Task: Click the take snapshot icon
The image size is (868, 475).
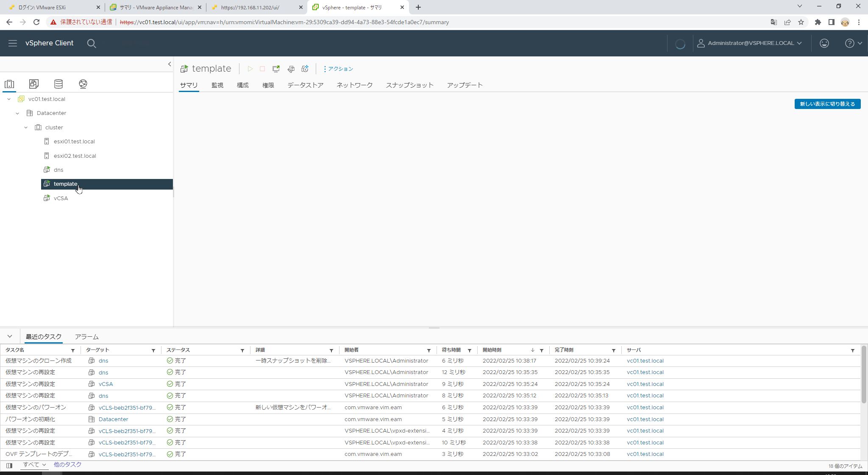Action: pyautogui.click(x=305, y=69)
